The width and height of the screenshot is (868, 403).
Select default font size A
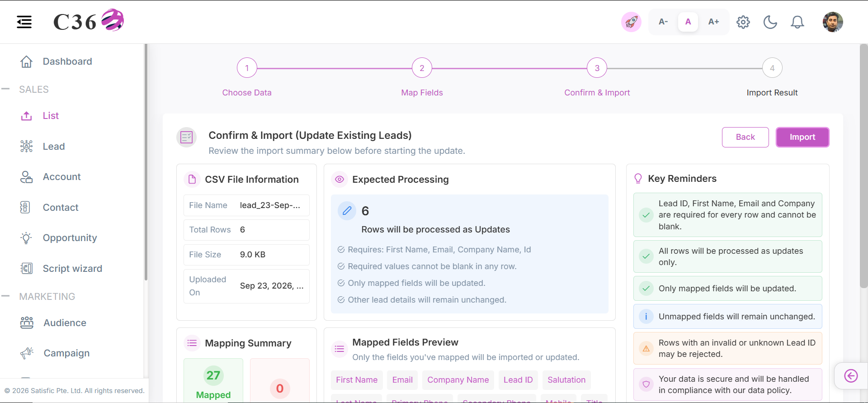688,22
